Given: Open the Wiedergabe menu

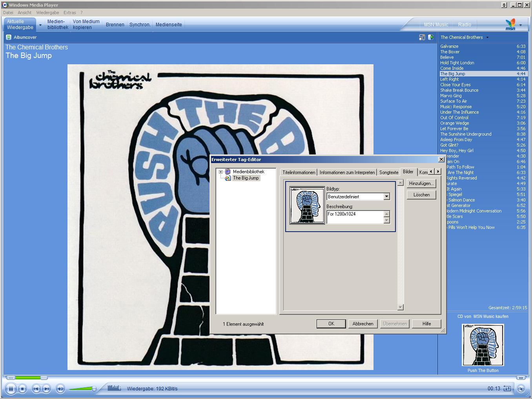Looking at the screenshot, I should tap(47, 13).
